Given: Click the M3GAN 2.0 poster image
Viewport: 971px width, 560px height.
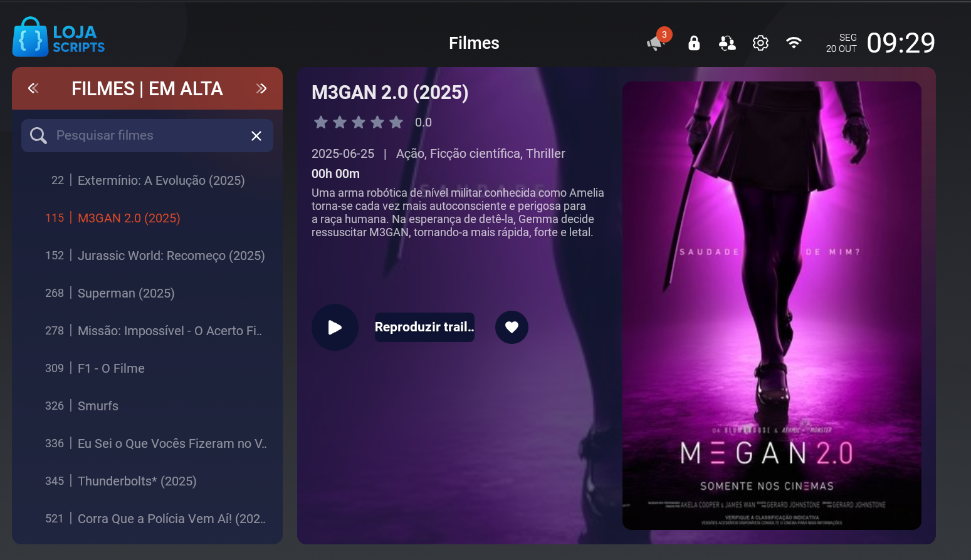Looking at the screenshot, I should pyautogui.click(x=772, y=306).
